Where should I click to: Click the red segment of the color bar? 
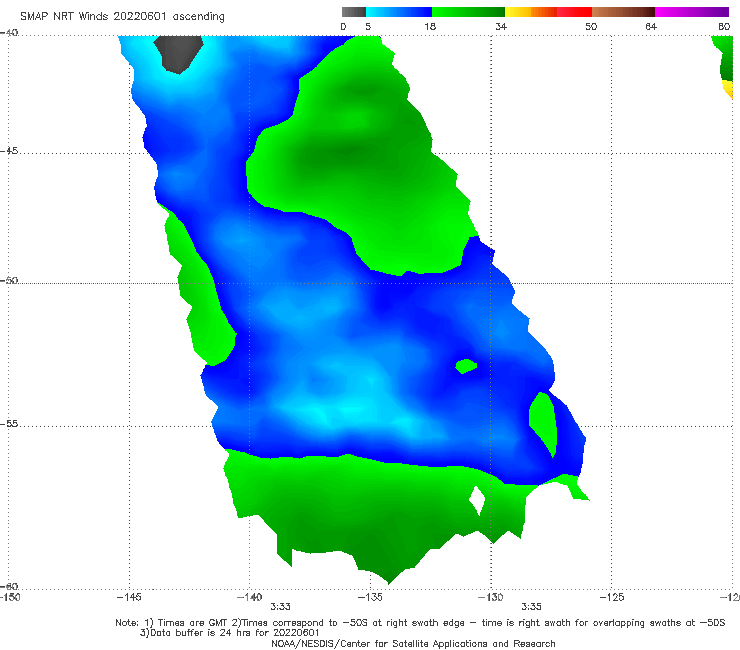point(574,12)
